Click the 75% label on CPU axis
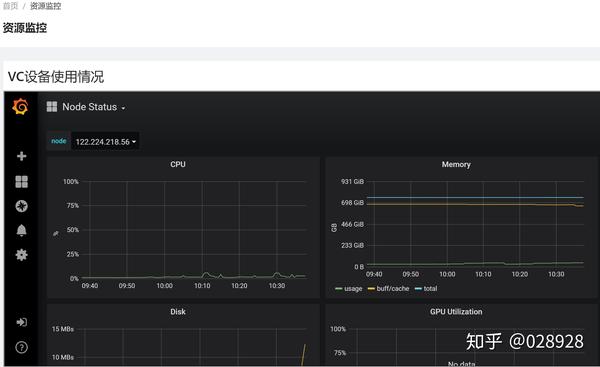 pos(73,206)
